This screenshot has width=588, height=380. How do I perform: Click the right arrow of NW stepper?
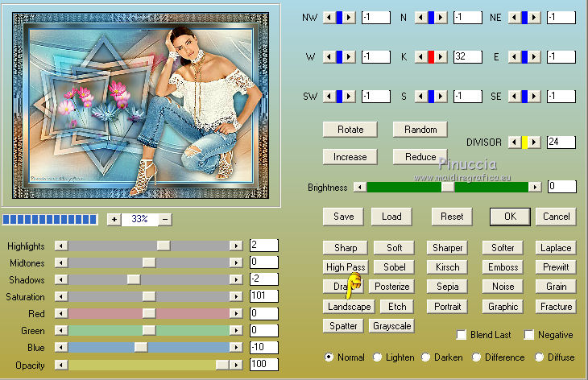click(x=349, y=17)
